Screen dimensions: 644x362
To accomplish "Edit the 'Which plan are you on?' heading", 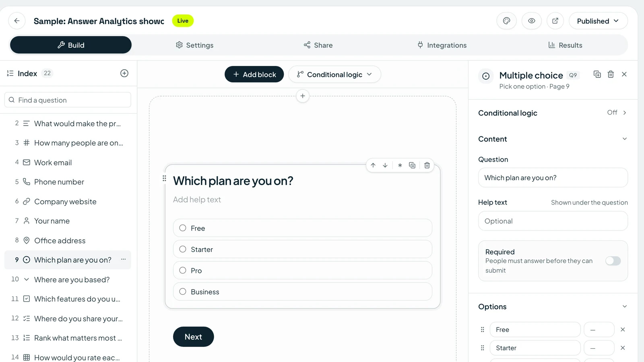I will pos(233,181).
